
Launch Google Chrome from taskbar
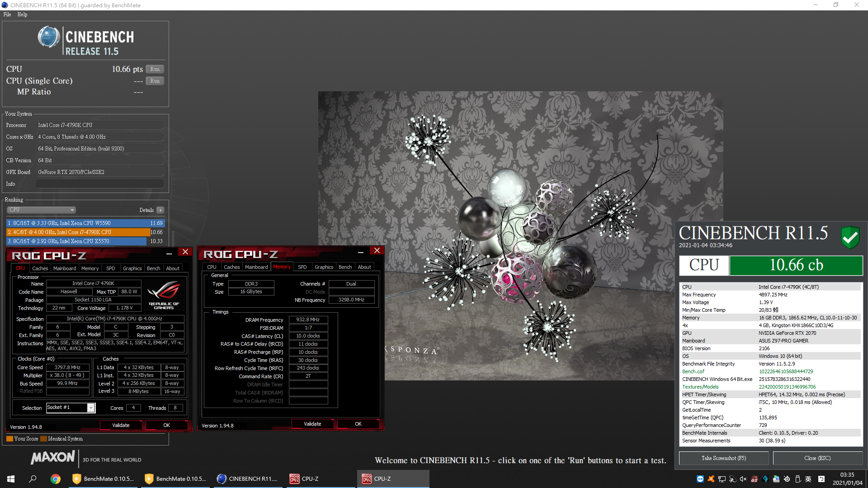[x=56, y=479]
